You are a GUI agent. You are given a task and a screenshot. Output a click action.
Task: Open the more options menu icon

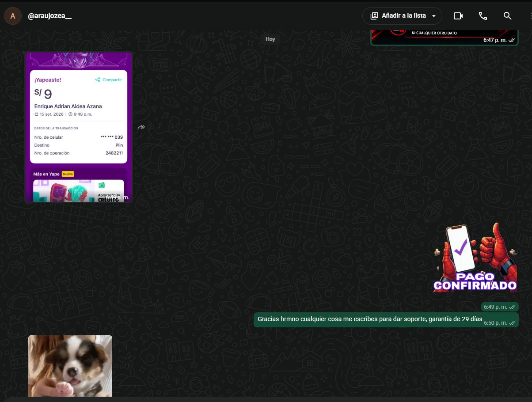click(x=530, y=16)
